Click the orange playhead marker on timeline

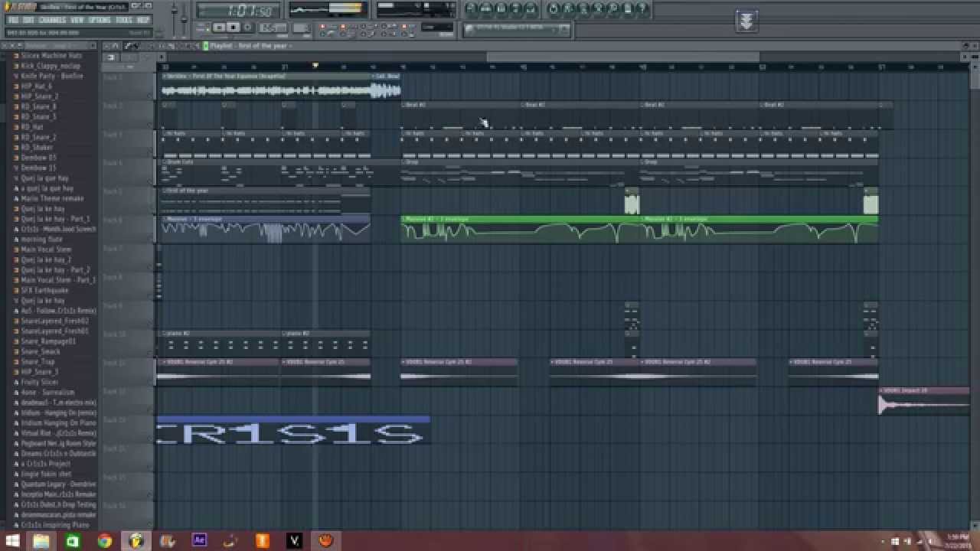[x=315, y=65]
